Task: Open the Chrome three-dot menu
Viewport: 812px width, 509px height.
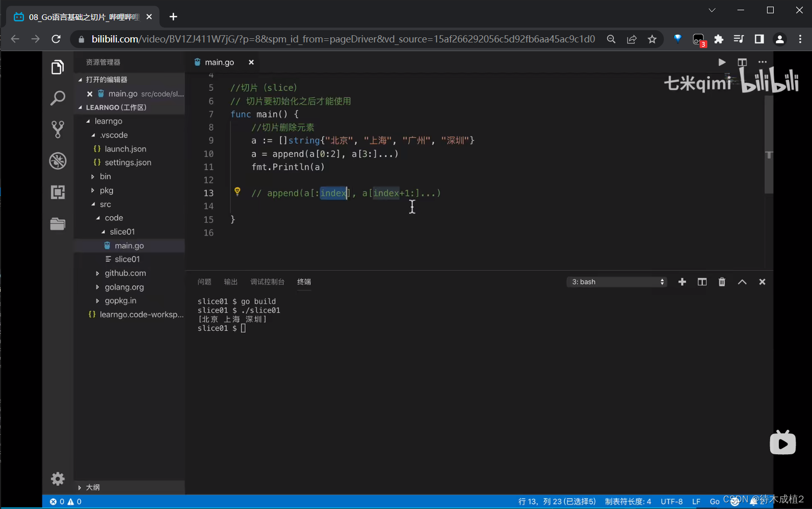Action: coord(800,39)
